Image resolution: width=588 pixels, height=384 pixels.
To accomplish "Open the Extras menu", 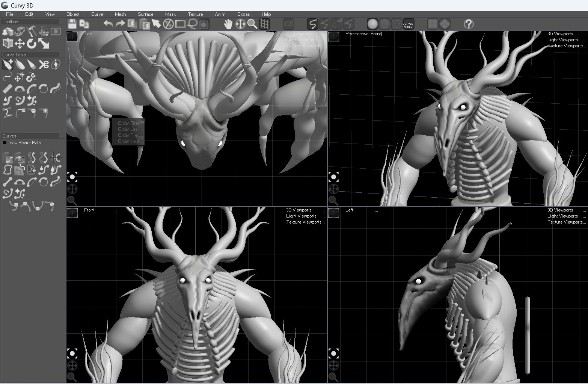I will pos(243,14).
